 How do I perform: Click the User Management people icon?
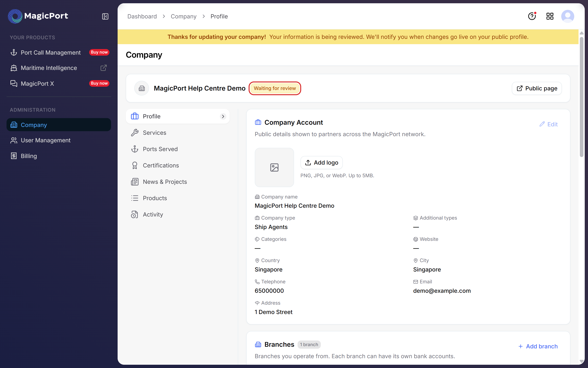coord(14,140)
